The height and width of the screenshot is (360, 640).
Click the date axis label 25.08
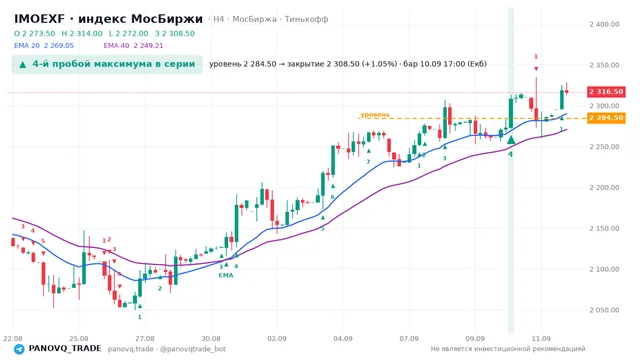pos(79,338)
